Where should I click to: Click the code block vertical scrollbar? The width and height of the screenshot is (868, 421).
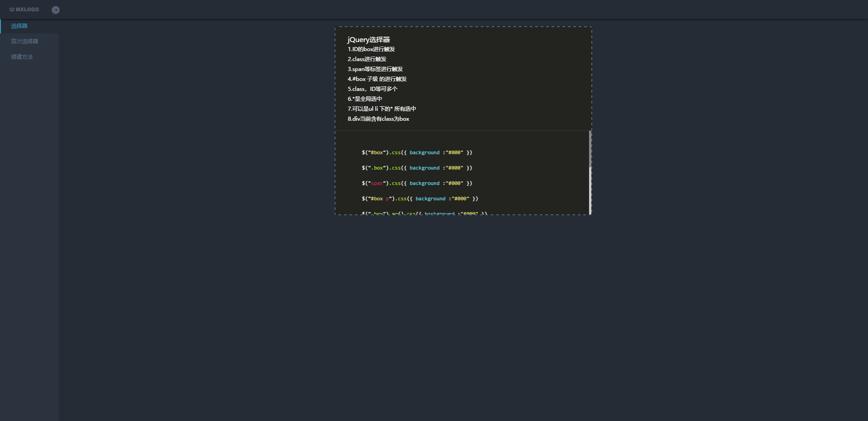tap(590, 172)
